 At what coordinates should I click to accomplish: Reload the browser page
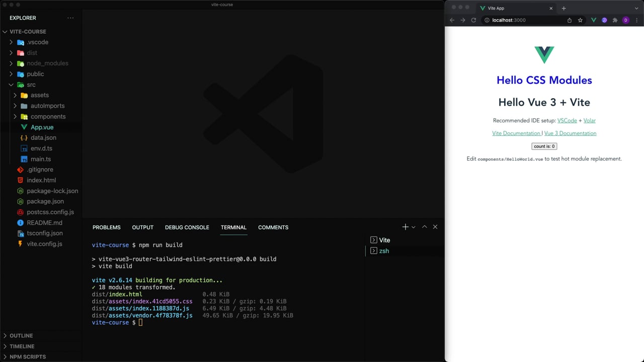click(473, 20)
